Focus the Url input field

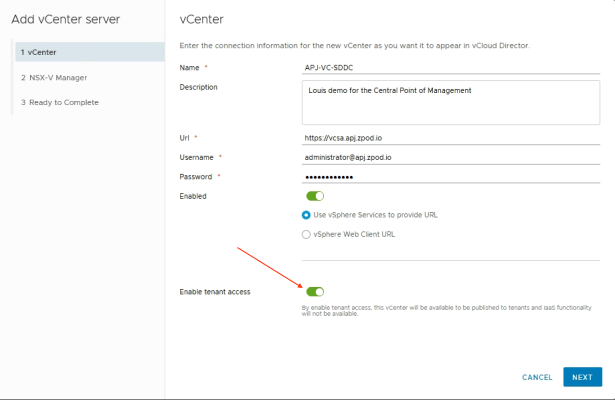[x=450, y=137]
